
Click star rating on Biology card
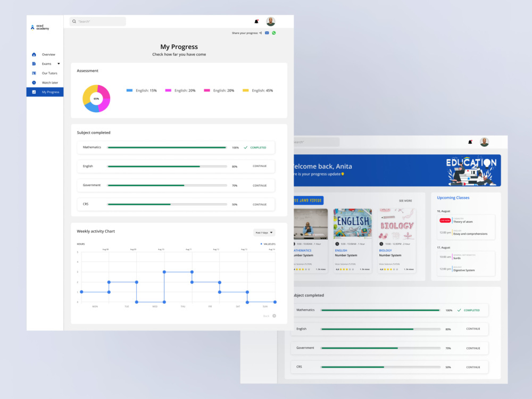tap(391, 269)
